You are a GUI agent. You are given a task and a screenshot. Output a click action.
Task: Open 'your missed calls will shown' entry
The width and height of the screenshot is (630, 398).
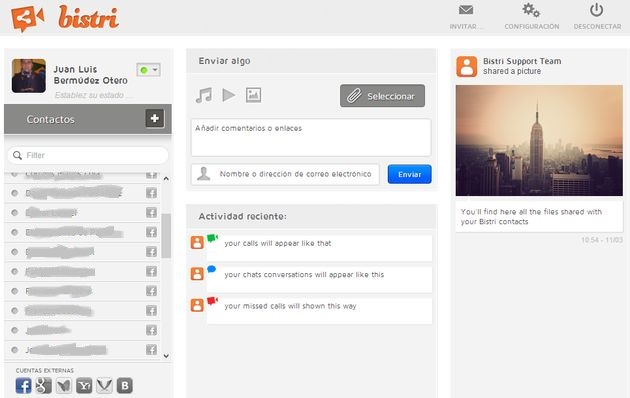click(x=319, y=311)
